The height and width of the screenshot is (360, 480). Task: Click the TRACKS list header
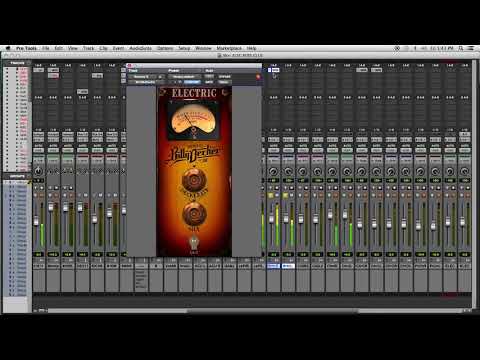17,63
